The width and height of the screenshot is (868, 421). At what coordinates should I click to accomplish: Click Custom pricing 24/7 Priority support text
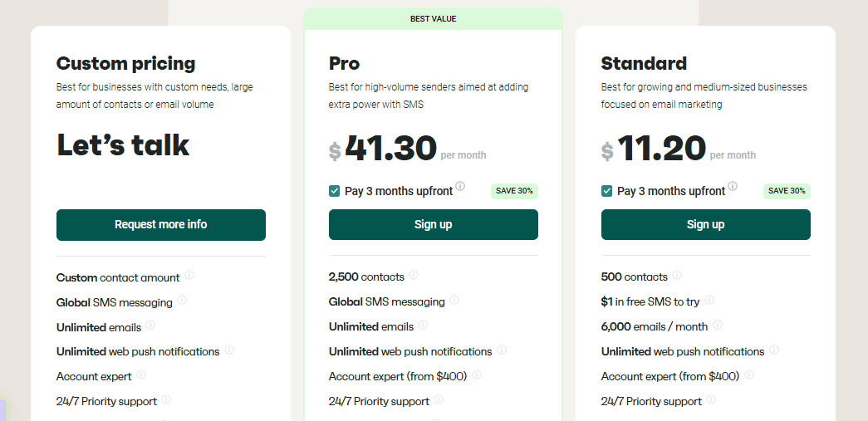(106, 402)
